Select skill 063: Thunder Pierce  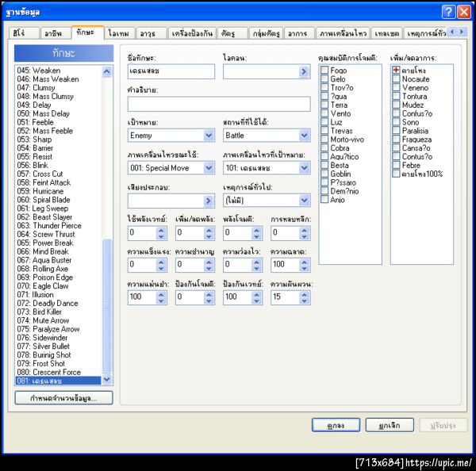[x=58, y=225]
